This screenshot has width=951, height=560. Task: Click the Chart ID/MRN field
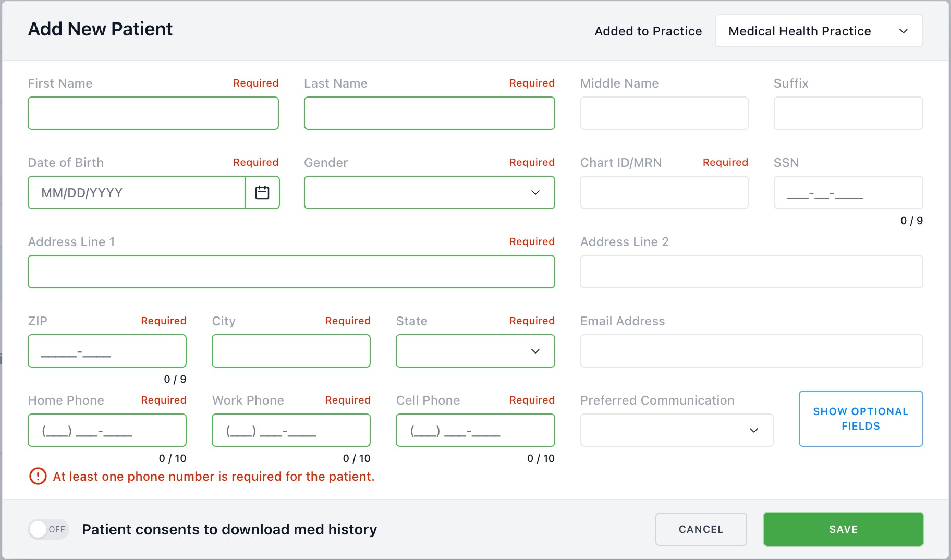click(x=664, y=192)
